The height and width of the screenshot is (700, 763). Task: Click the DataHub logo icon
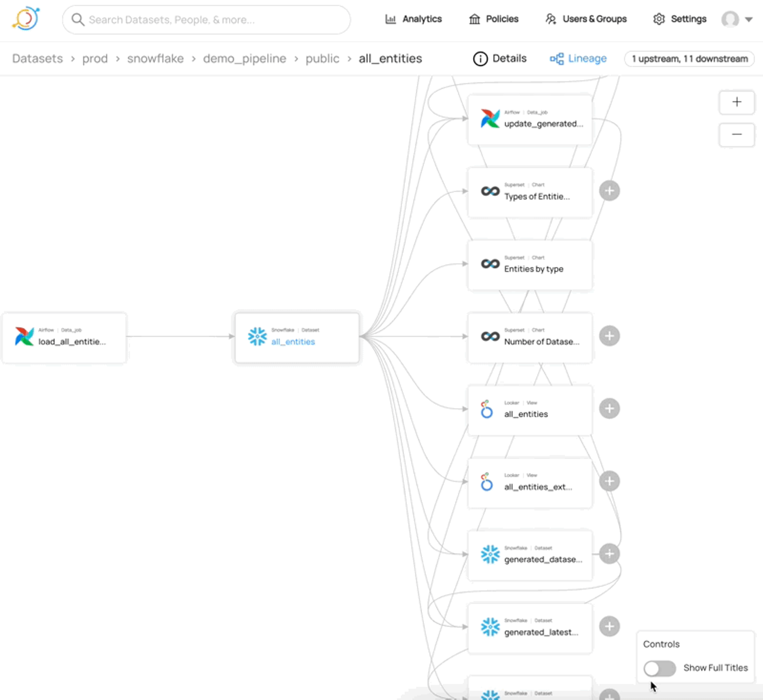[26, 19]
